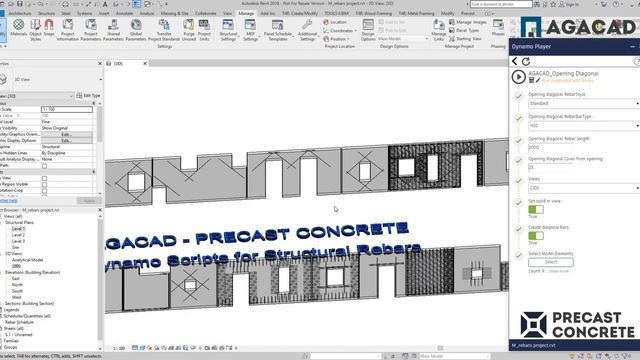Click the search keyword box
This screenshot has height=360, width=640.
(501, 4)
